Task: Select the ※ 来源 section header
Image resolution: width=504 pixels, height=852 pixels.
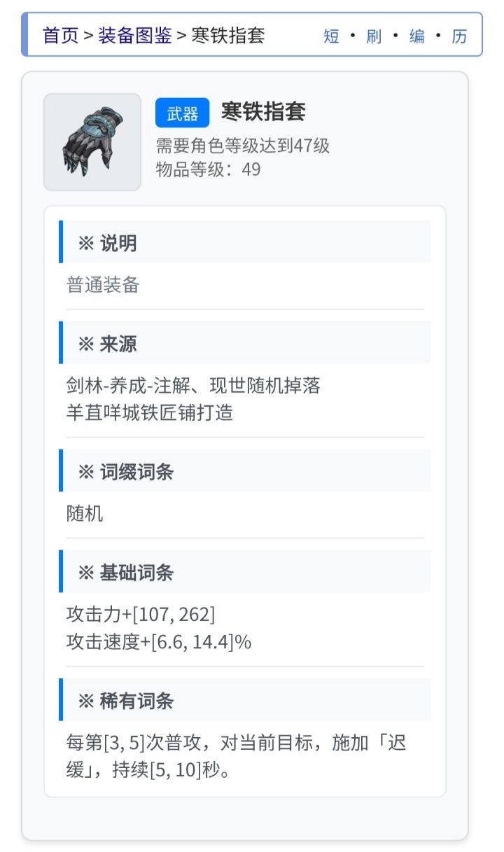Action: pos(107,344)
